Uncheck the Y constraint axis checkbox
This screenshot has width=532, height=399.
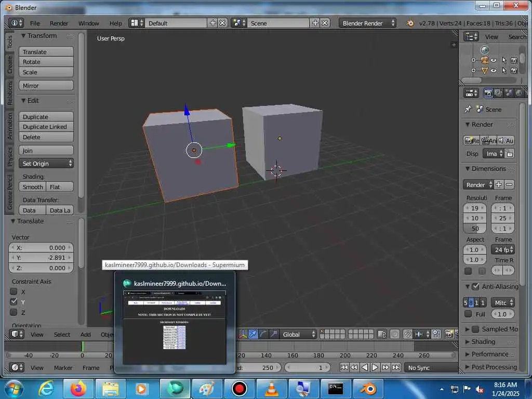(x=14, y=302)
